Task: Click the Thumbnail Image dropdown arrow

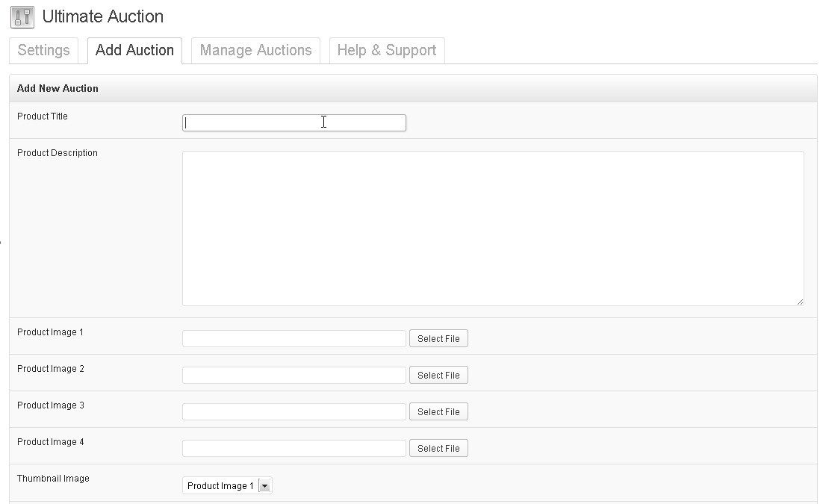Action: pyautogui.click(x=265, y=486)
